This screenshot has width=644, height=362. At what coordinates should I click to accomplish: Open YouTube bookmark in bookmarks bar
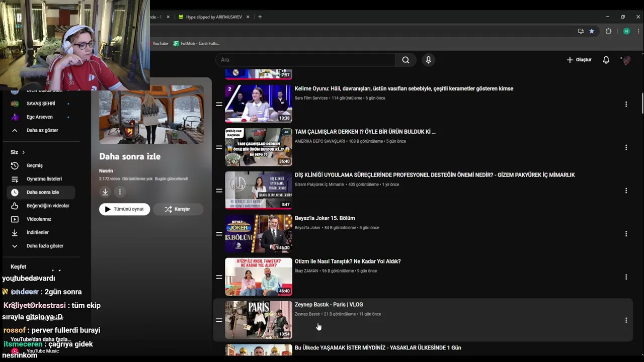click(159, 44)
